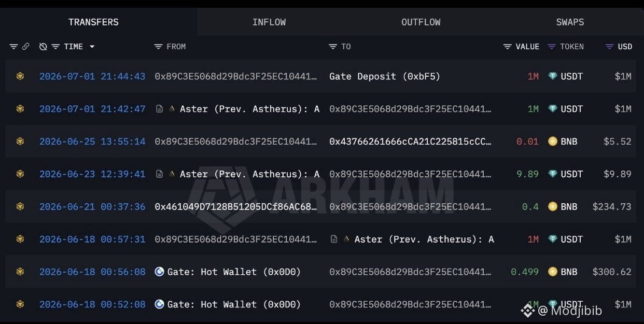Image resolution: width=644 pixels, height=324 pixels.
Task: Open address 0x461049D7128B51205DCf86AC68
Action: [236, 206]
